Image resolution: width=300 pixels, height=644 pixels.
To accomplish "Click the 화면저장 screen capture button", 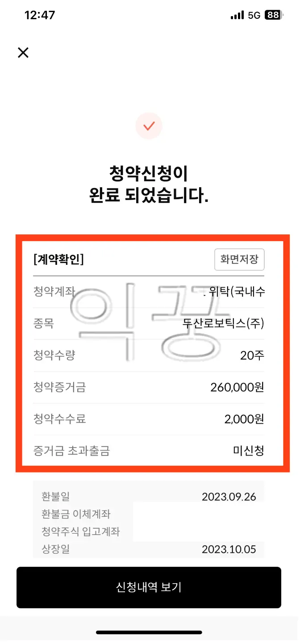I will [x=239, y=259].
